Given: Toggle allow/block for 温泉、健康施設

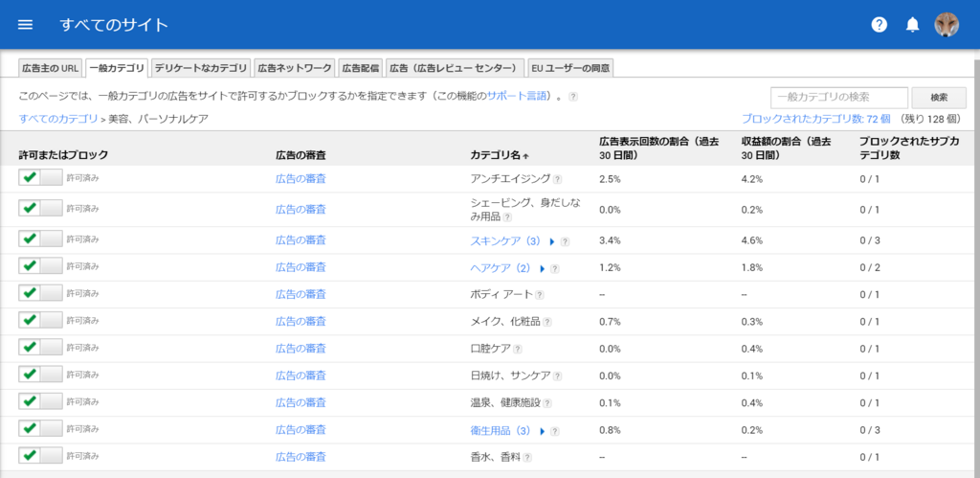Looking at the screenshot, I should (40, 401).
